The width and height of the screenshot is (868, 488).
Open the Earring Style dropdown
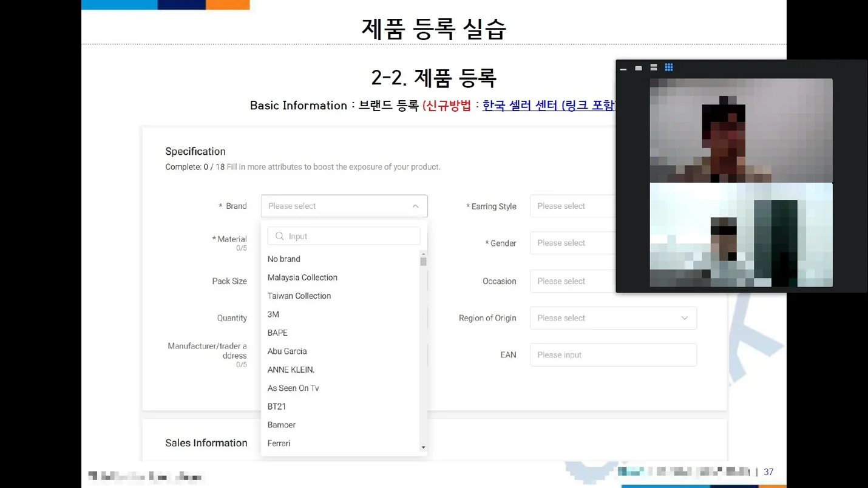tap(572, 206)
